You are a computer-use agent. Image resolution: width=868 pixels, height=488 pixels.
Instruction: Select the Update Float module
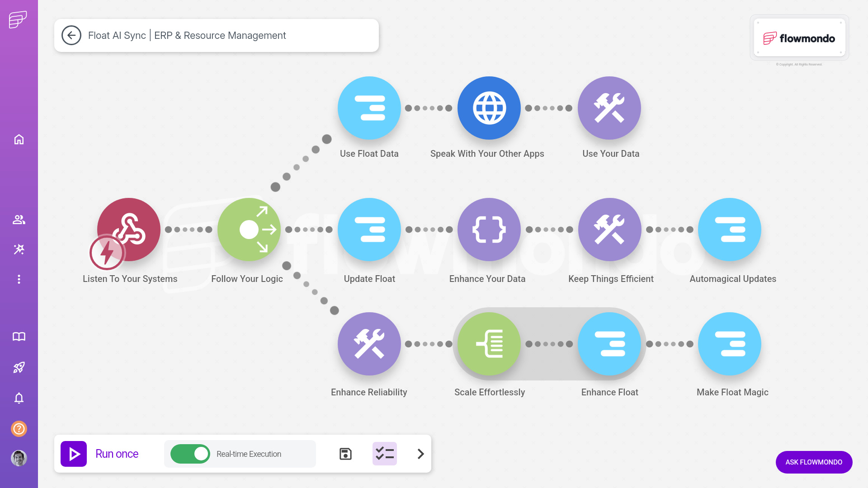369,230
